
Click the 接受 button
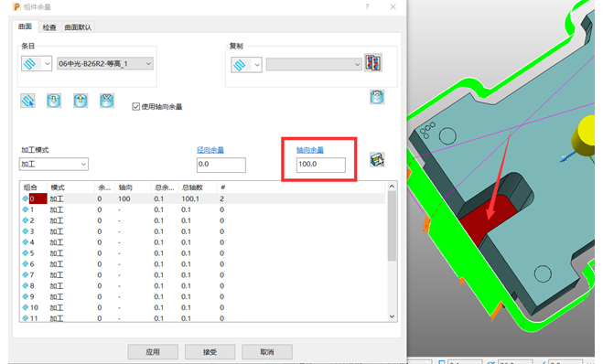(x=210, y=352)
